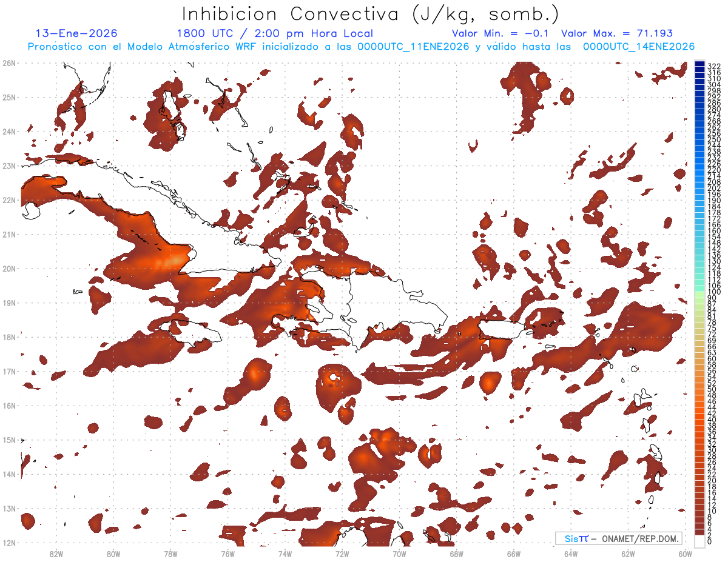Viewport: 728px width, 562px height.
Task: Click the 76W longitude label
Action: pyautogui.click(x=227, y=554)
